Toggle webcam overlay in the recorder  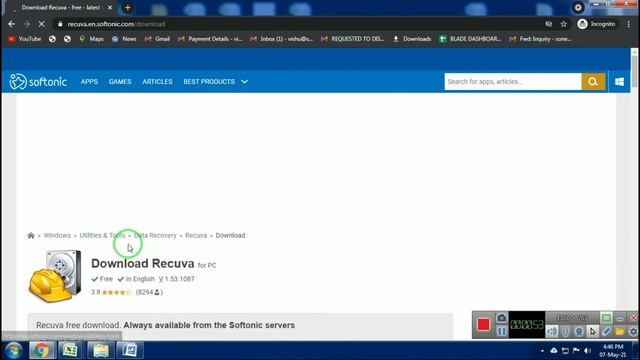tap(579, 331)
